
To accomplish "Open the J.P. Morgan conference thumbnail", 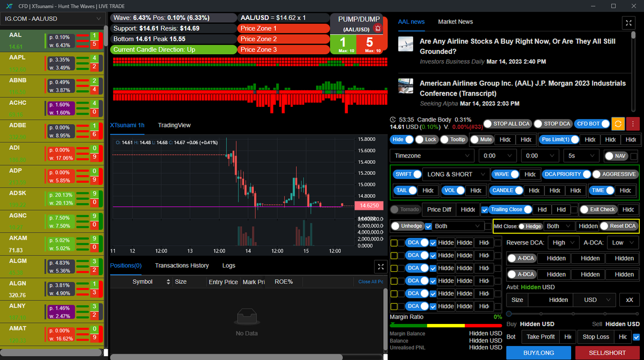I will pyautogui.click(x=406, y=85).
